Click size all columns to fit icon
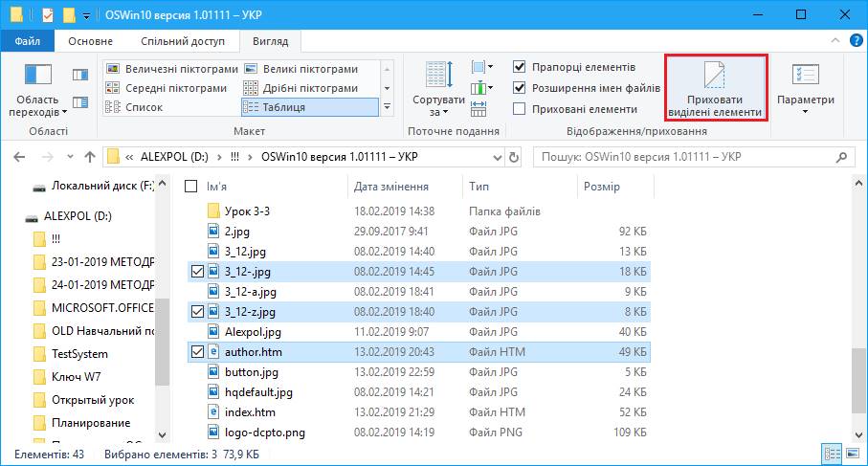The width and height of the screenshot is (868, 466). click(479, 108)
